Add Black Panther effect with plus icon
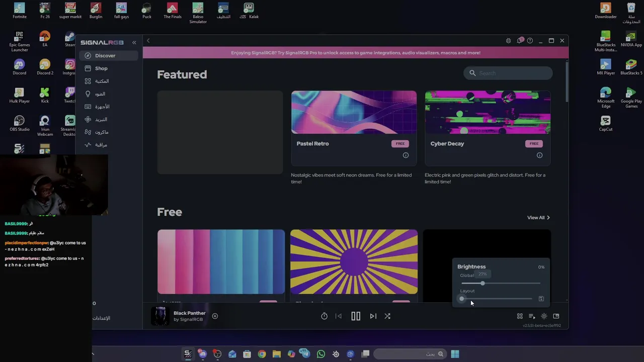 (215, 316)
